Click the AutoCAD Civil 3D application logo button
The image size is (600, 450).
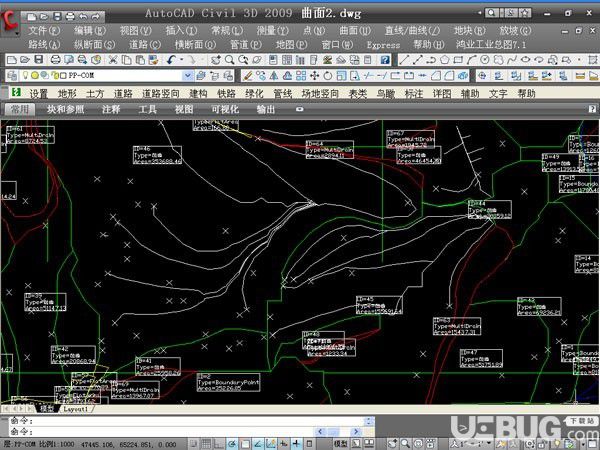[9, 21]
